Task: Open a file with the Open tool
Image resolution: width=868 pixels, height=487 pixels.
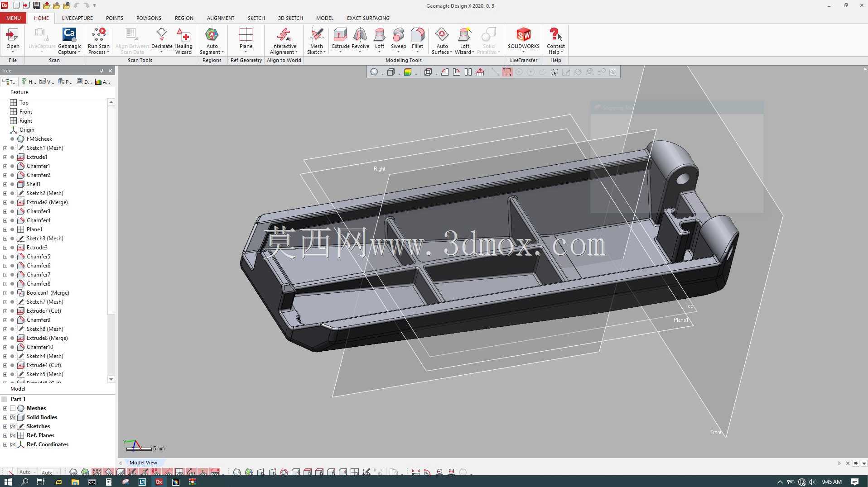Action: (x=13, y=38)
